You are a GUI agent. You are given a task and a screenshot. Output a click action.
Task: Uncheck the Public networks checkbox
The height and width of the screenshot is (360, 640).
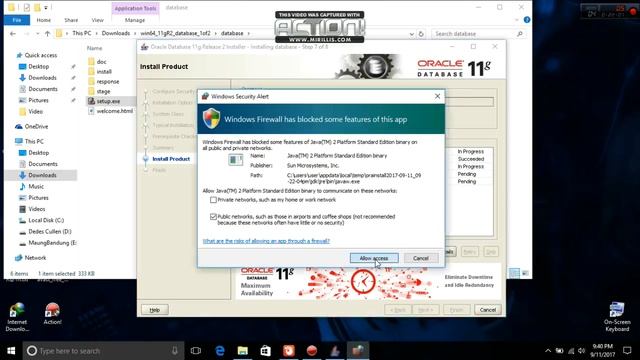click(213, 217)
